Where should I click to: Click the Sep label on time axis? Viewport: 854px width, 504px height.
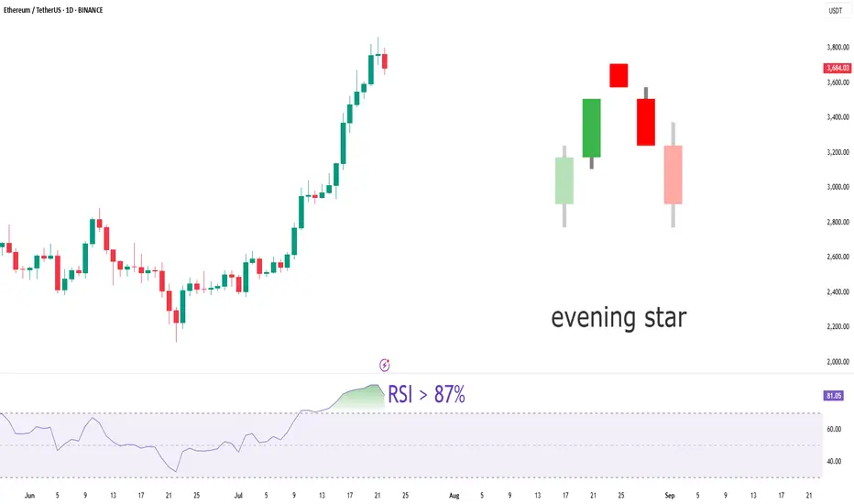[670, 495]
